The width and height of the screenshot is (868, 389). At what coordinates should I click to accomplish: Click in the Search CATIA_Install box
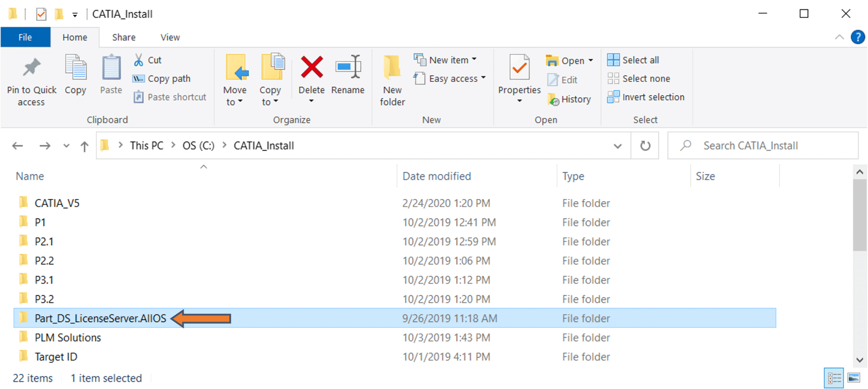tap(763, 146)
